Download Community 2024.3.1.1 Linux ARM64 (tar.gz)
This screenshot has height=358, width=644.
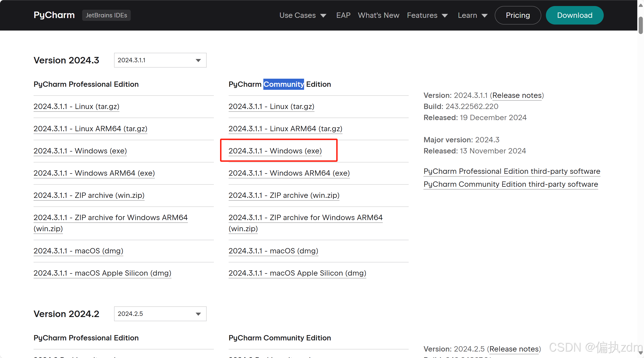pyautogui.click(x=286, y=128)
